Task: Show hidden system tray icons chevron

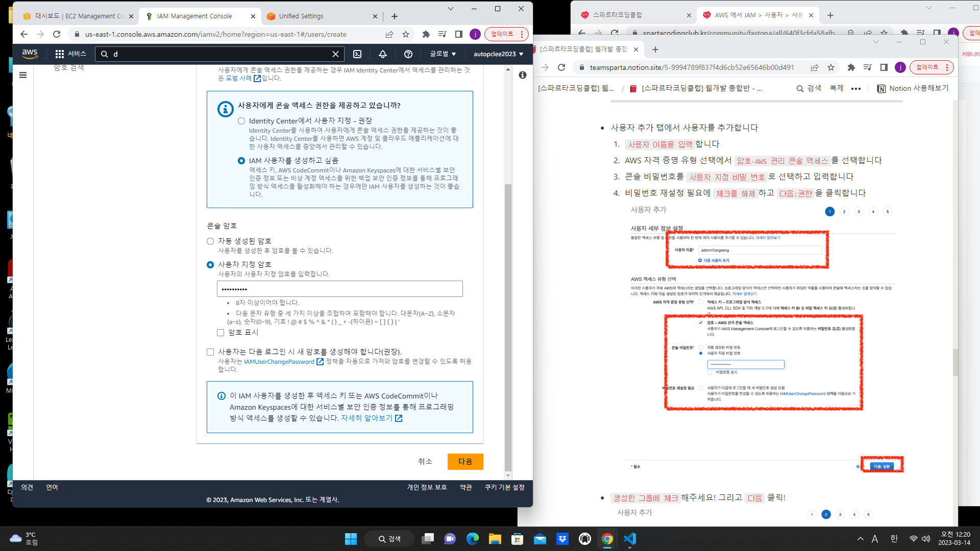Action: (861, 539)
